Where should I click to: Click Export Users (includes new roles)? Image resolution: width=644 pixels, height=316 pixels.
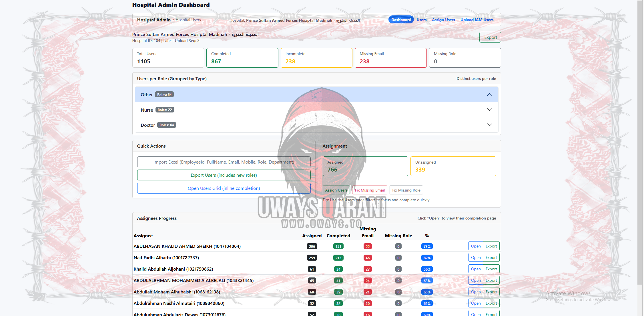click(224, 175)
